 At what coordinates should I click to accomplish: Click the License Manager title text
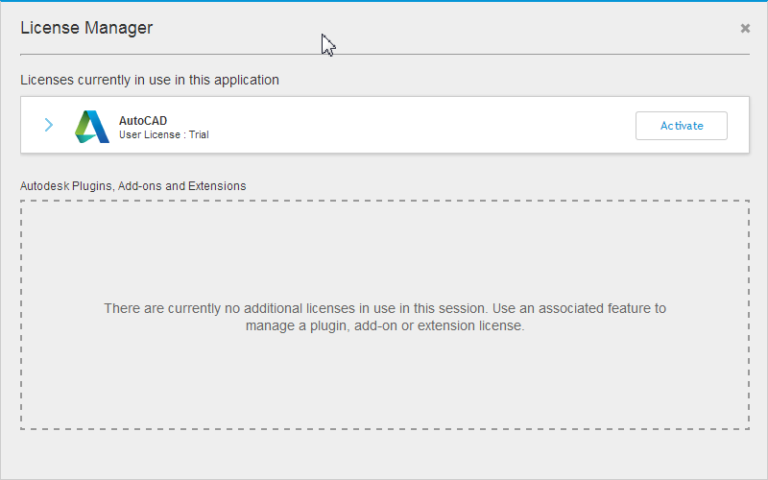click(x=87, y=28)
